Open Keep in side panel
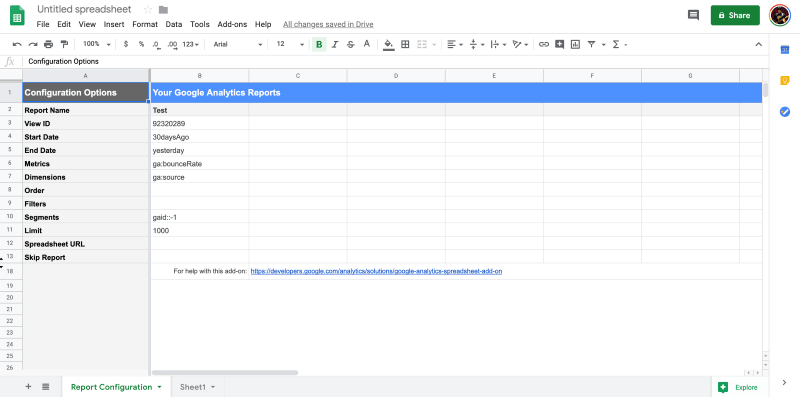This screenshot has width=800, height=397. coord(785,81)
